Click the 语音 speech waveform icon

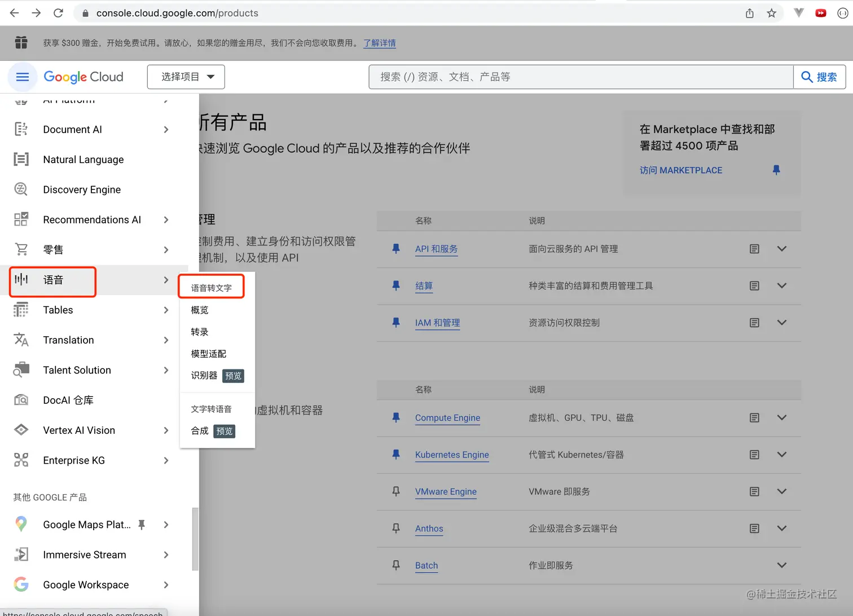(x=21, y=279)
